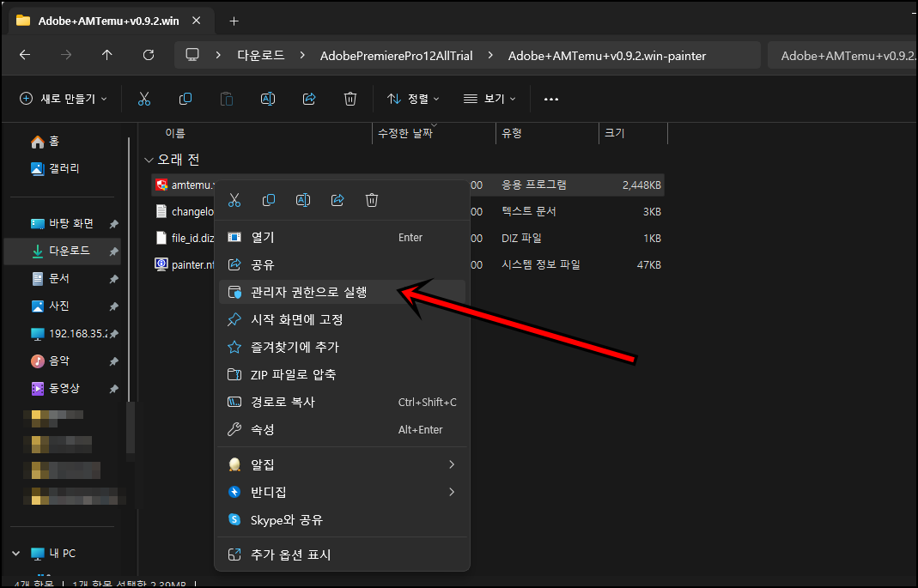This screenshot has width=918, height=588.
Task: Click the sidebar vertical scrollbar
Action: point(130,270)
